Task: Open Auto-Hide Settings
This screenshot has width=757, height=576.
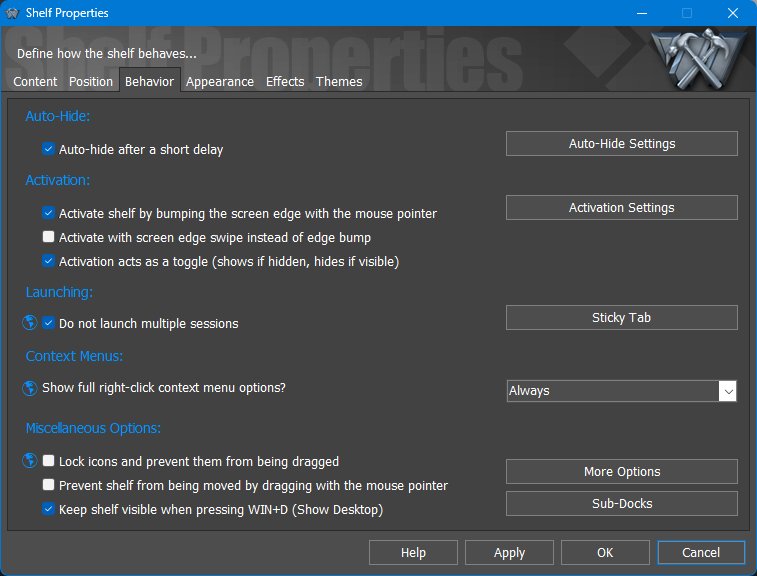Action: (622, 143)
